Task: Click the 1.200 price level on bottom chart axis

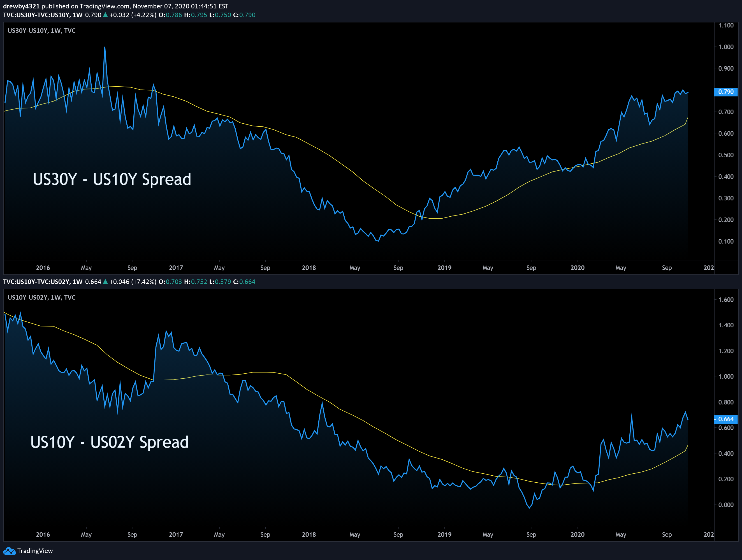Action: pos(726,351)
